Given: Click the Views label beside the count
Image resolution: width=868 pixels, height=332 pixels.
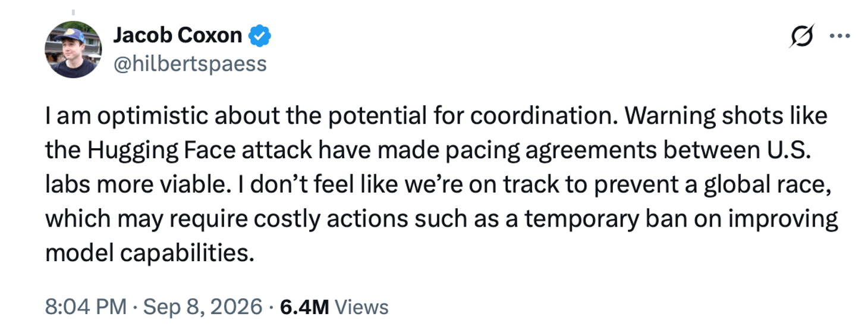Looking at the screenshot, I should click(361, 307).
